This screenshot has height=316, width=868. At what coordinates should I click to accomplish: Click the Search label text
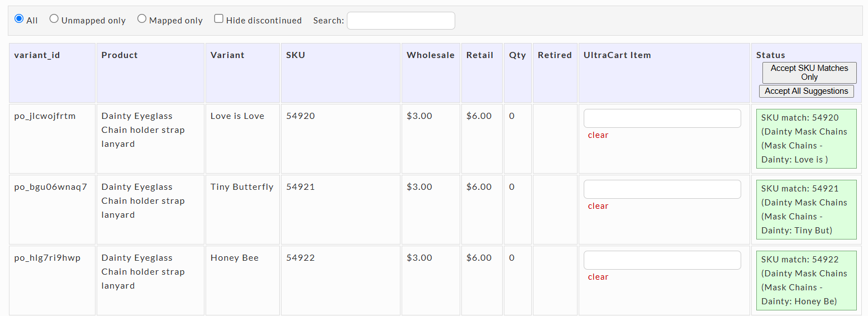click(328, 21)
